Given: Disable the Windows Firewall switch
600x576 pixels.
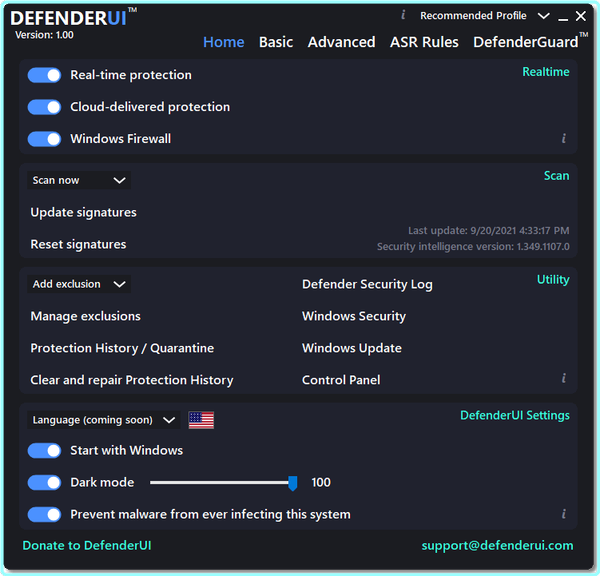Looking at the screenshot, I should 44,139.
